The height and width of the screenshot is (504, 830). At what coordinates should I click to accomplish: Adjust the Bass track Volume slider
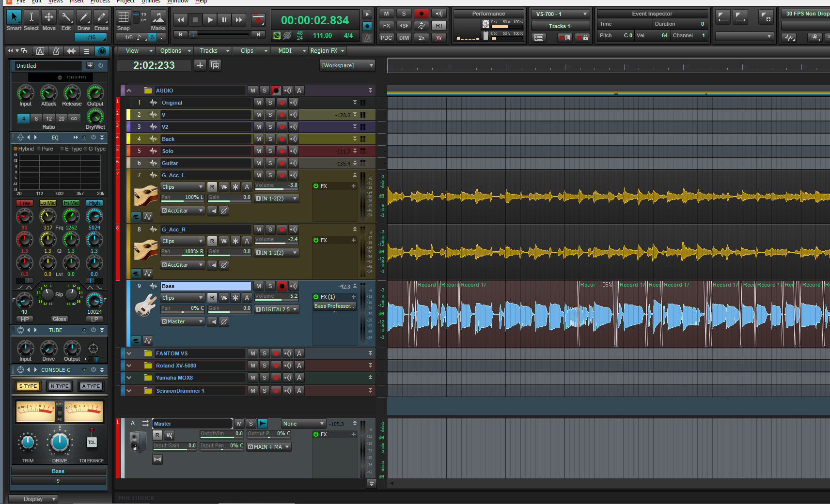click(276, 296)
